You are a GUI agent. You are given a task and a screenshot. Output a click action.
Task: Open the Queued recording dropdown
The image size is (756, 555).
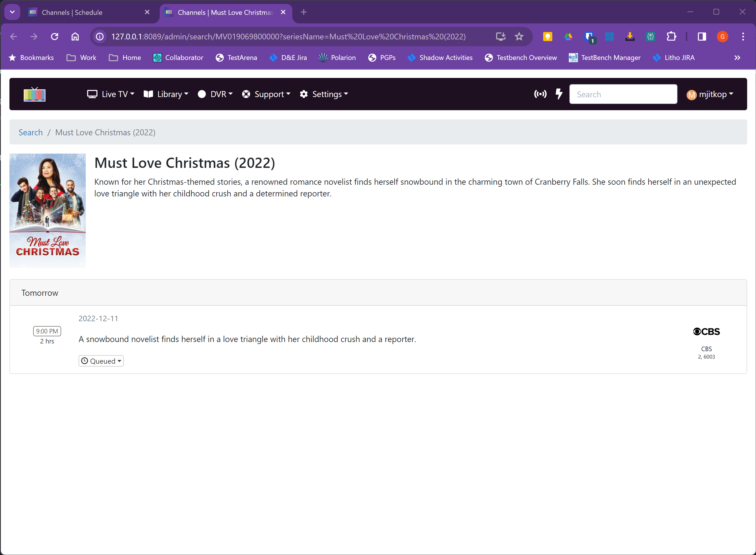[x=101, y=361]
